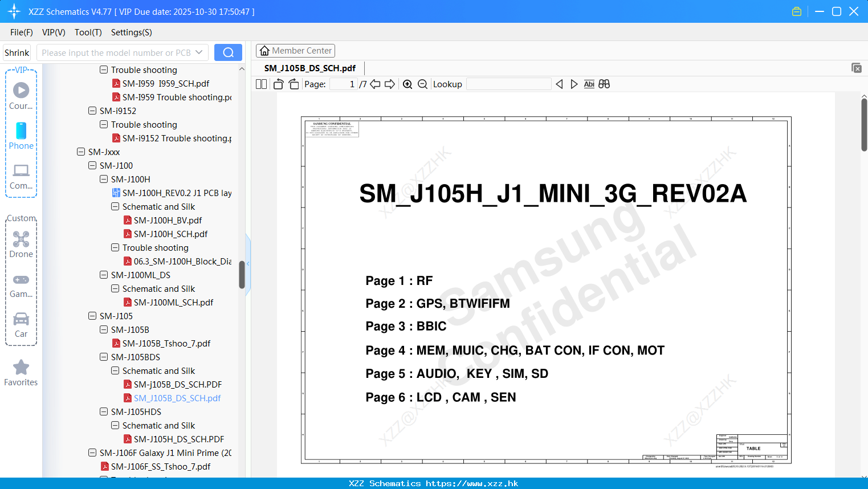Image resolution: width=868 pixels, height=489 pixels.
Task: Rotate the schematic counterclockwise
Action: point(278,84)
